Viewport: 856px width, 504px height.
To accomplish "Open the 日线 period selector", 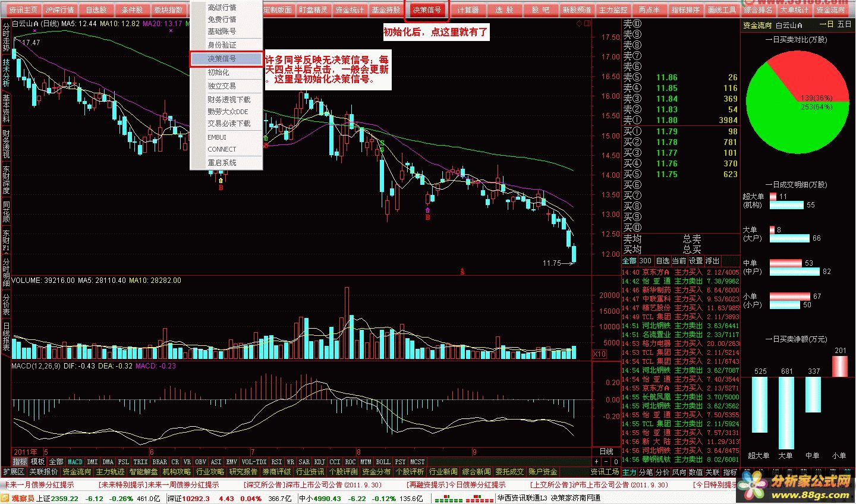I will pos(606,452).
